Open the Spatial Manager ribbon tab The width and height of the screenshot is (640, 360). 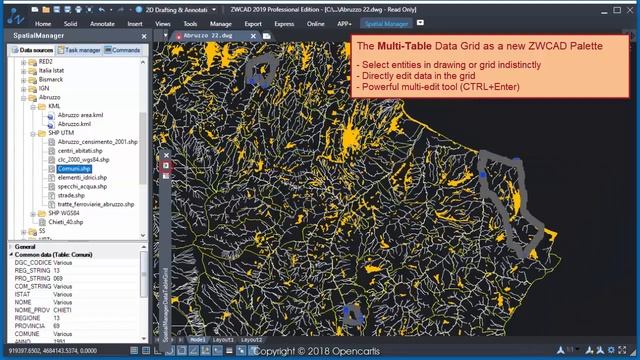pos(386,24)
